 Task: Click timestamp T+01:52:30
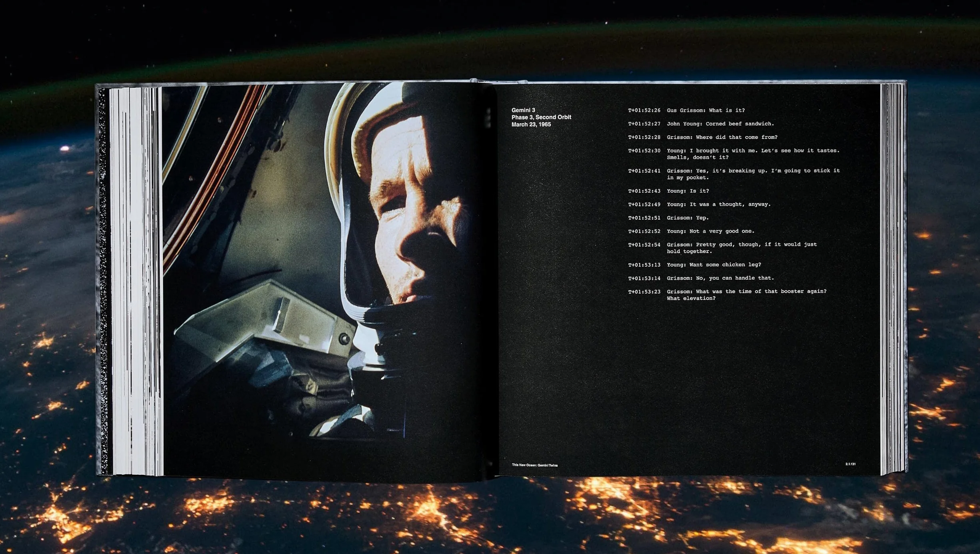tap(644, 151)
